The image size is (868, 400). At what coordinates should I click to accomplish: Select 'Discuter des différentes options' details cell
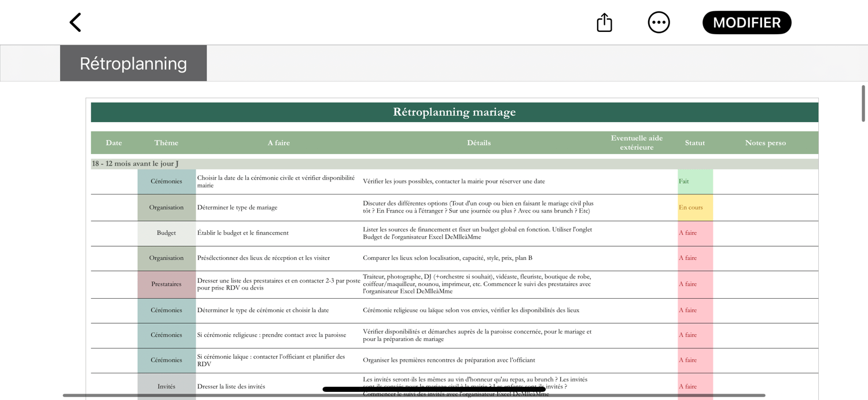pyautogui.click(x=479, y=207)
